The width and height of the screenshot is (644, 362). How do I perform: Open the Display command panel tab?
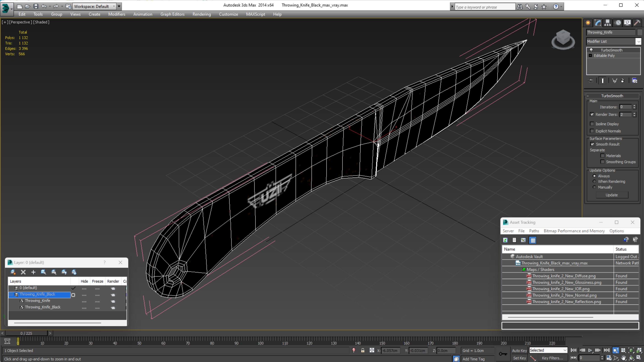[x=627, y=23]
